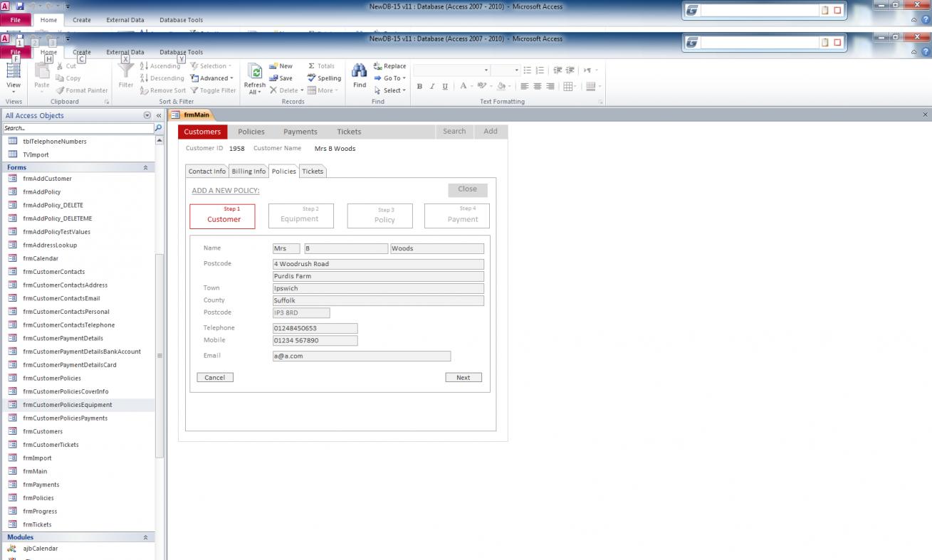Image resolution: width=932 pixels, height=560 pixels.
Task: Select the Customers section in the form header
Action: click(202, 132)
